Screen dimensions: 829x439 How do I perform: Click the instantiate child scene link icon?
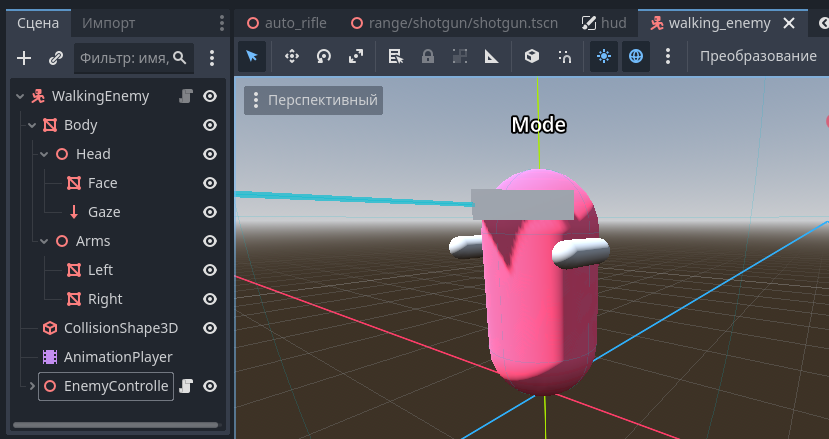point(56,58)
